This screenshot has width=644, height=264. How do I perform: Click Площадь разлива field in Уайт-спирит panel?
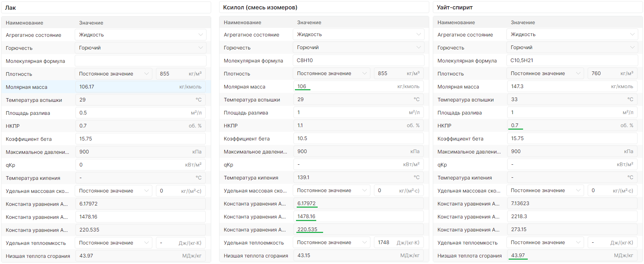[572, 112]
